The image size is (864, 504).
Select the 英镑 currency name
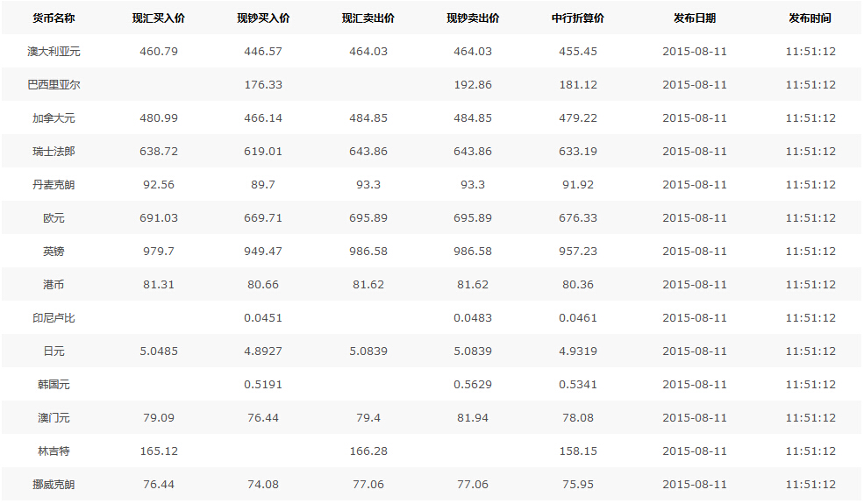[54, 252]
